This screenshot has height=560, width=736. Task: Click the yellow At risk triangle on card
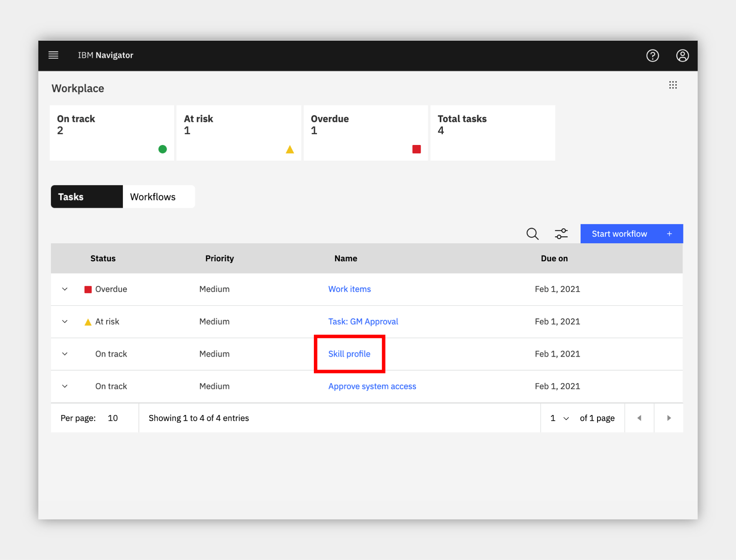coord(290,149)
